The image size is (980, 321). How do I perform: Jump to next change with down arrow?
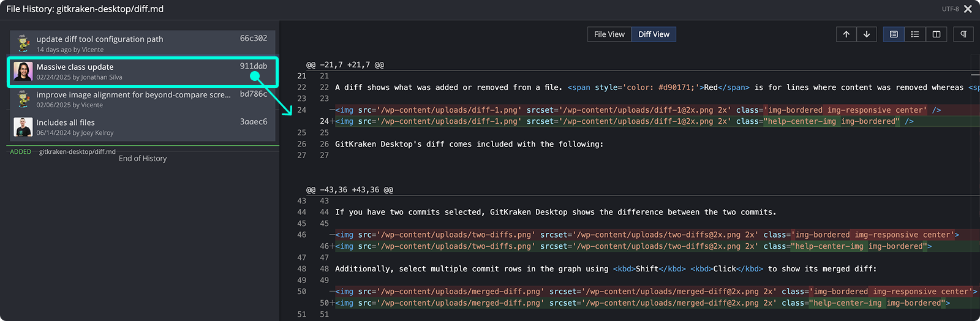coord(867,34)
